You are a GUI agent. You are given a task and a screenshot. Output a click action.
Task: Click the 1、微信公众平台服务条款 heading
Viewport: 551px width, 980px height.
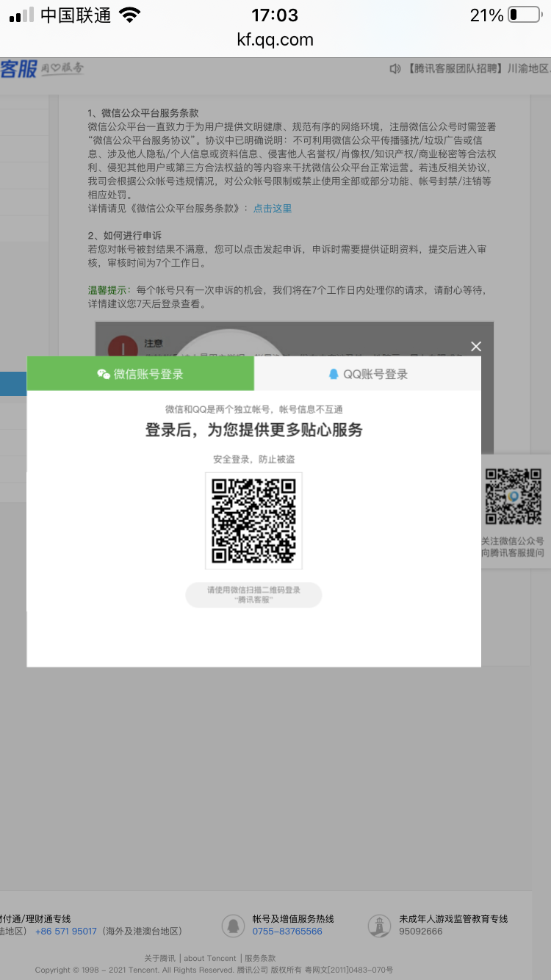pos(143,113)
